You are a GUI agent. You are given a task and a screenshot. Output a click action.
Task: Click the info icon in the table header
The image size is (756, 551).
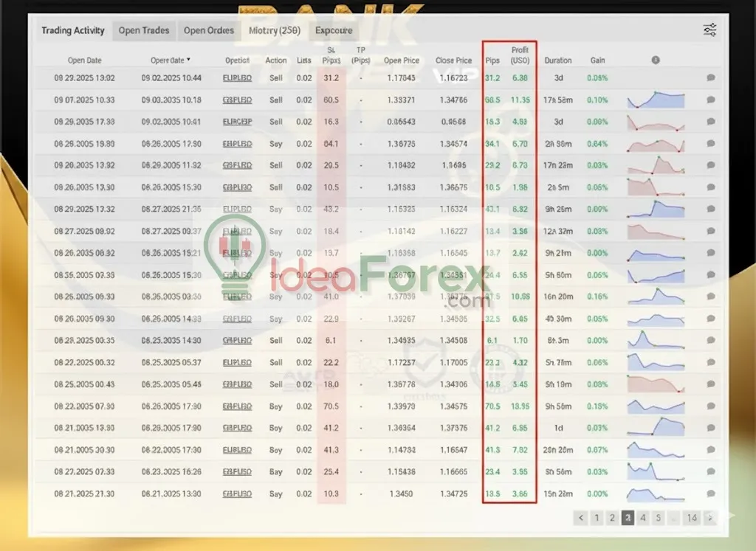click(x=656, y=60)
